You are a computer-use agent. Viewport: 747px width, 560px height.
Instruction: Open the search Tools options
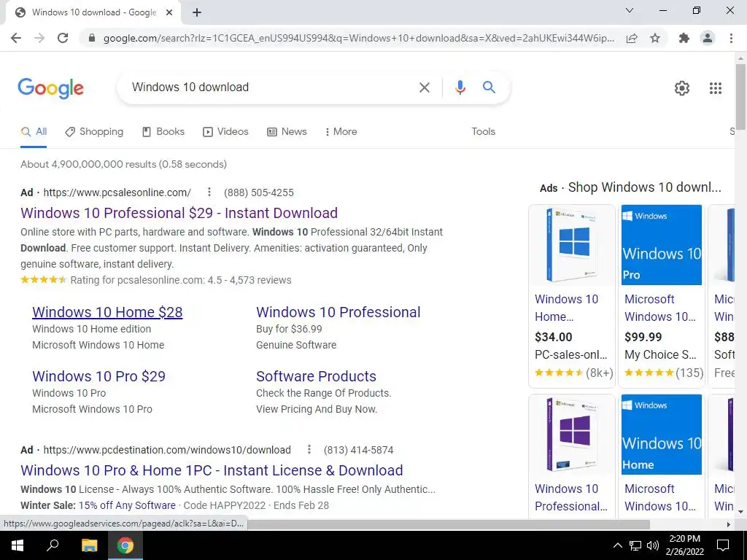483,132
